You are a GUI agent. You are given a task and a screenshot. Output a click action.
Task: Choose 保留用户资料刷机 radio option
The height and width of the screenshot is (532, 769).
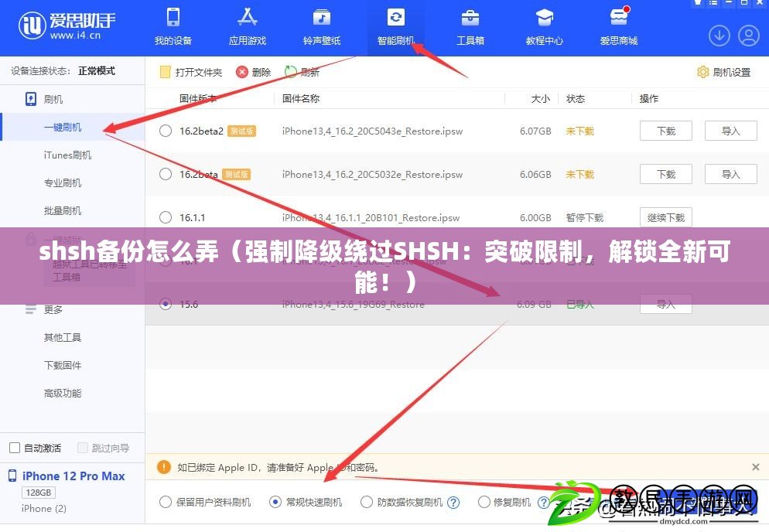[166, 502]
